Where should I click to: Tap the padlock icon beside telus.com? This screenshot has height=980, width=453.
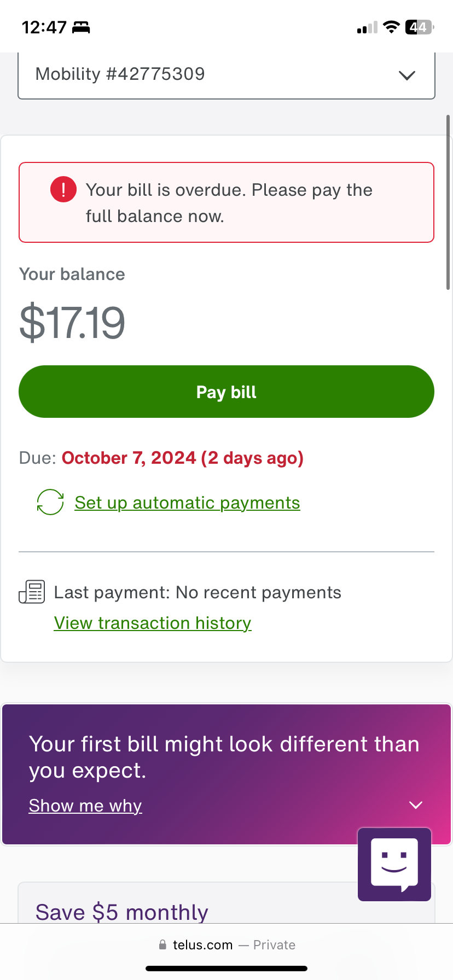162,944
